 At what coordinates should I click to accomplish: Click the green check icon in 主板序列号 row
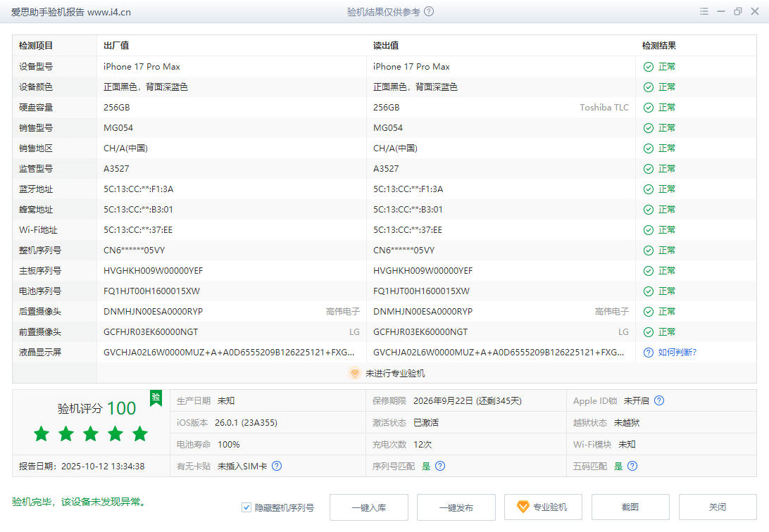pos(649,271)
